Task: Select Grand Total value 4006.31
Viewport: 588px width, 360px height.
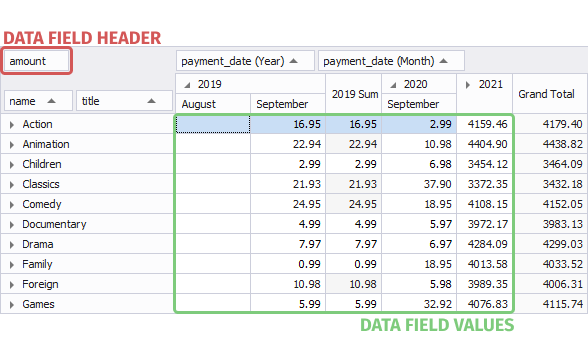Action: click(550, 284)
